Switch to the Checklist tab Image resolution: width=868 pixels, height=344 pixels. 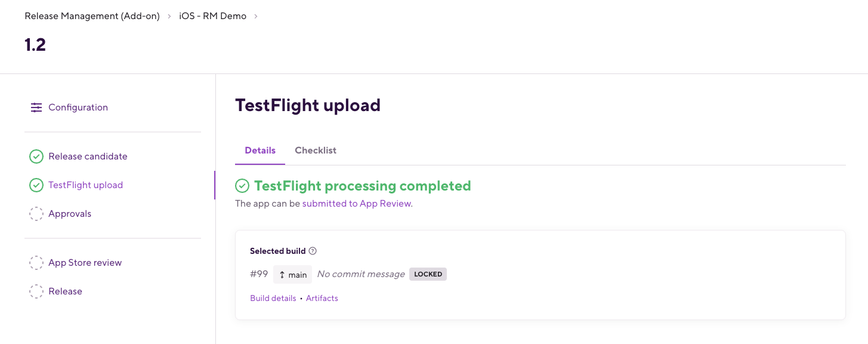[316, 150]
